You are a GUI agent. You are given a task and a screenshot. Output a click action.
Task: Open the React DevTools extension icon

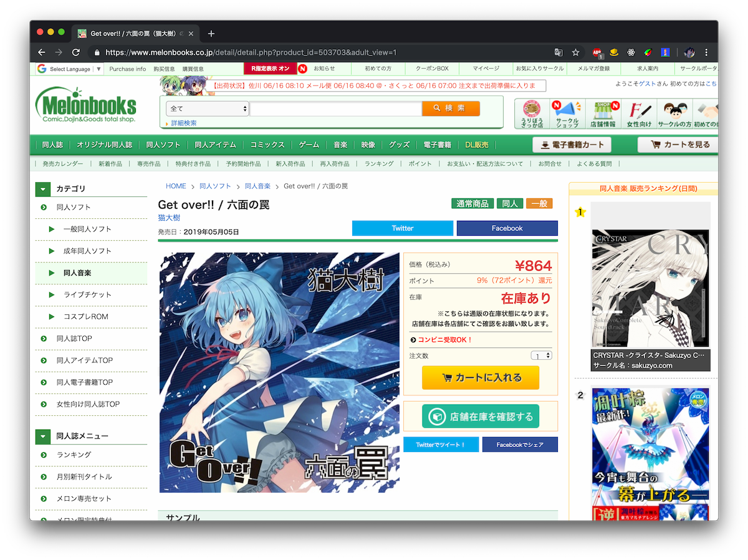[x=631, y=52]
